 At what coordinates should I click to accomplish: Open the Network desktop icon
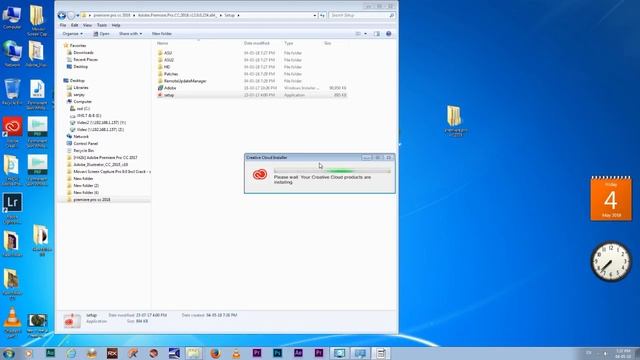coord(12,54)
